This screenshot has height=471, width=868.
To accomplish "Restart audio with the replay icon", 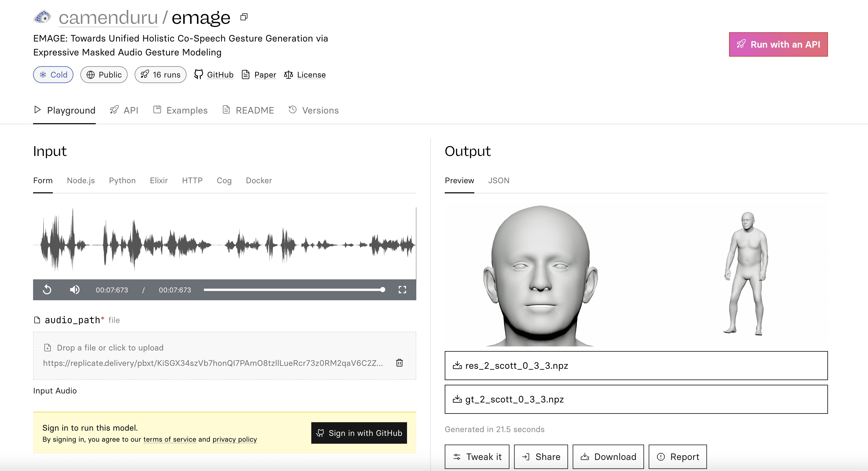I will (x=47, y=290).
